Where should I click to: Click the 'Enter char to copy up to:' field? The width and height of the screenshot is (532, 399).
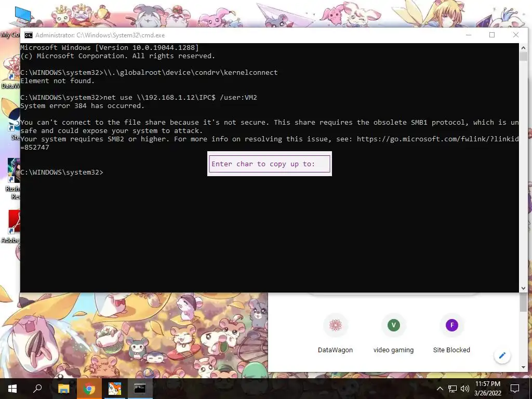270,164
